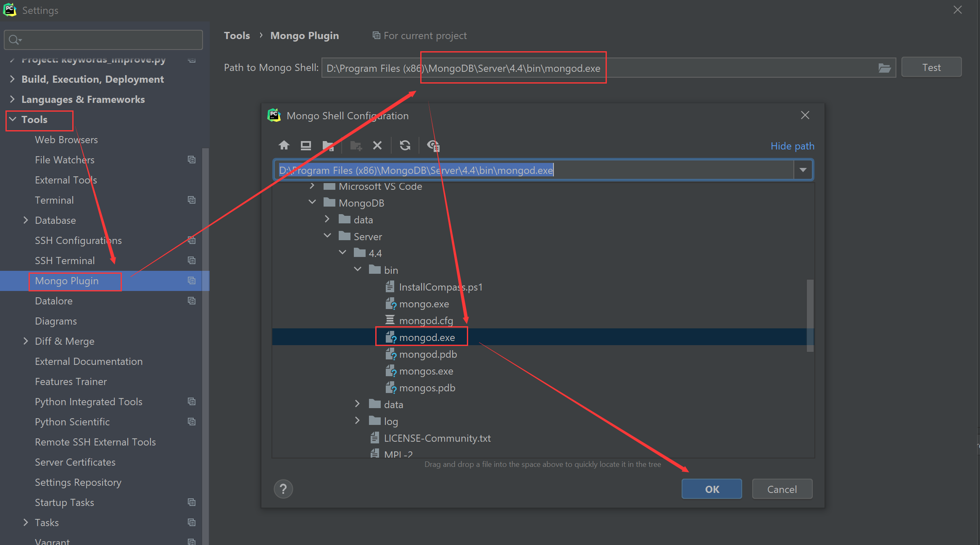Click inside the settings search field

pyautogui.click(x=103, y=39)
